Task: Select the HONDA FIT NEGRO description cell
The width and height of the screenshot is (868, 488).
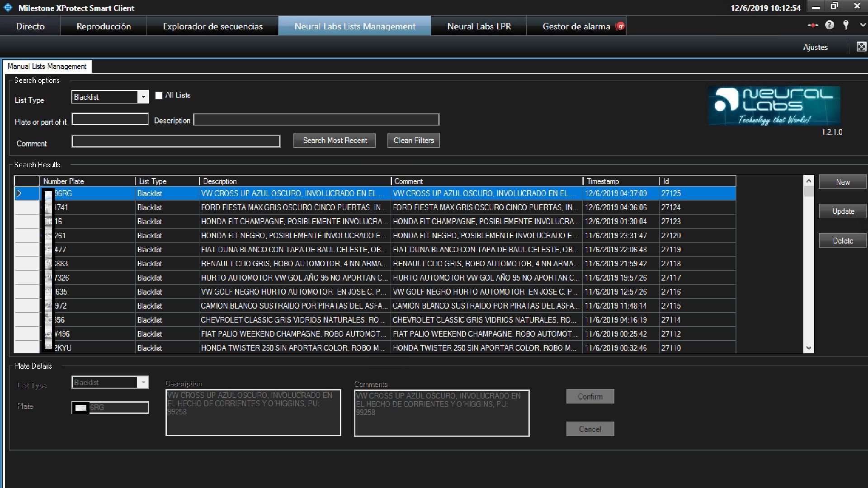Action: [x=295, y=235]
